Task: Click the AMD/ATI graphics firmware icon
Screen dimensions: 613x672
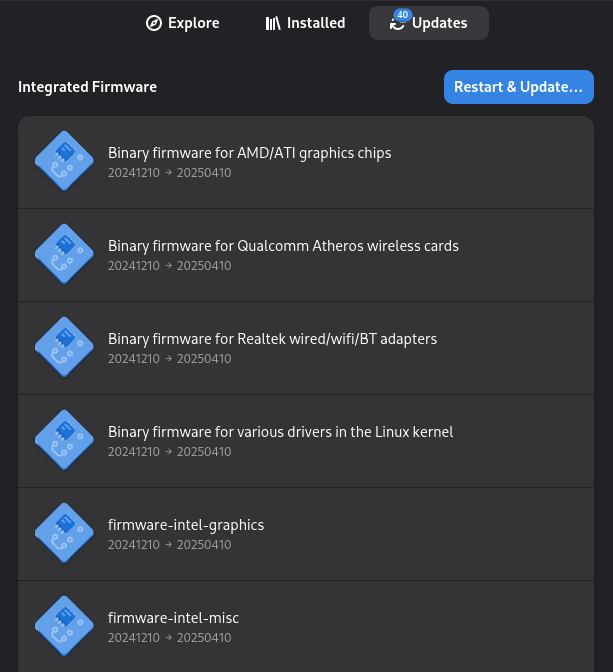Action: [64, 161]
